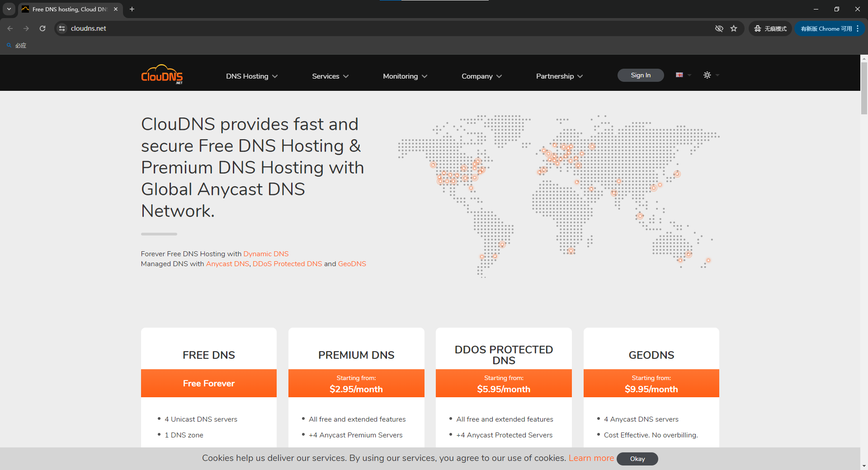This screenshot has width=868, height=470.
Task: Click the PREMIUM DNS card heading
Action: click(x=356, y=355)
